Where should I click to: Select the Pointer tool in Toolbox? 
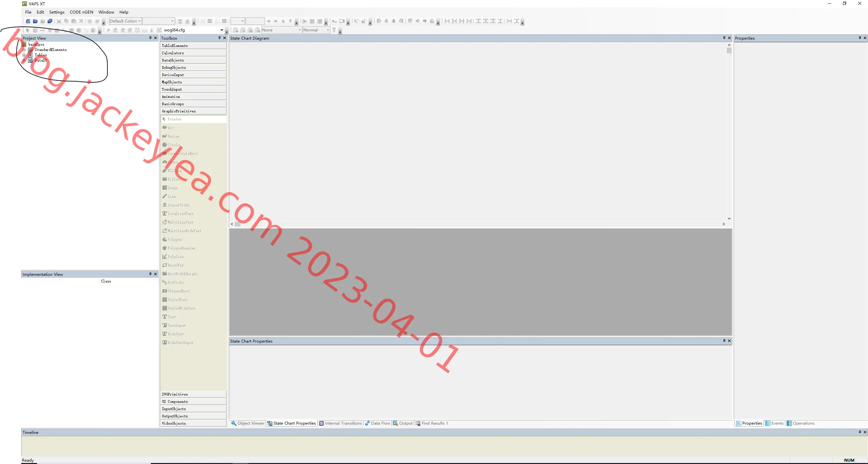(194, 119)
